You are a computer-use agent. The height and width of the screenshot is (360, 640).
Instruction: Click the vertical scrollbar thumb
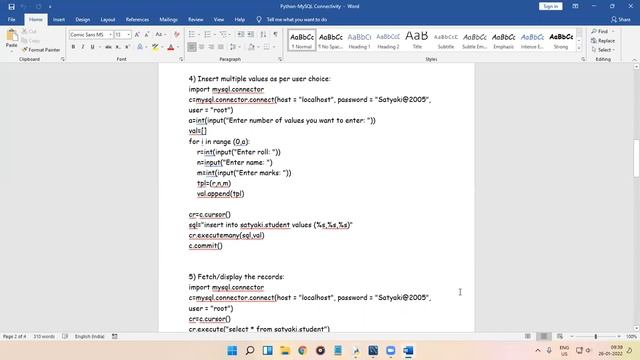coord(636,158)
